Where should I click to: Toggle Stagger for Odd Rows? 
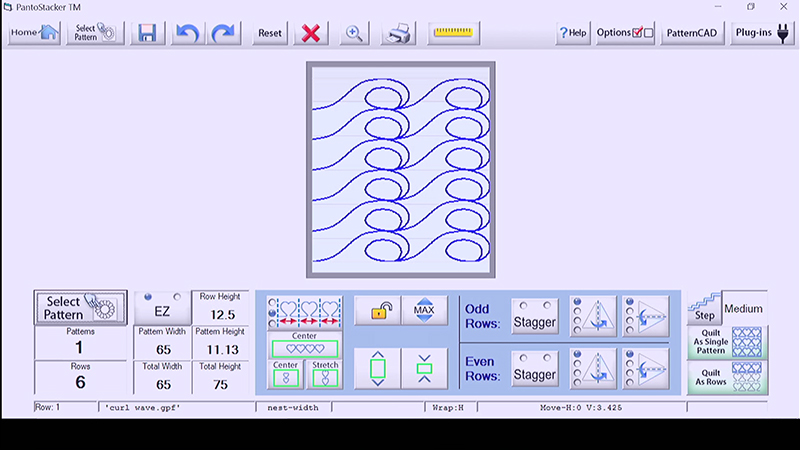tap(534, 317)
